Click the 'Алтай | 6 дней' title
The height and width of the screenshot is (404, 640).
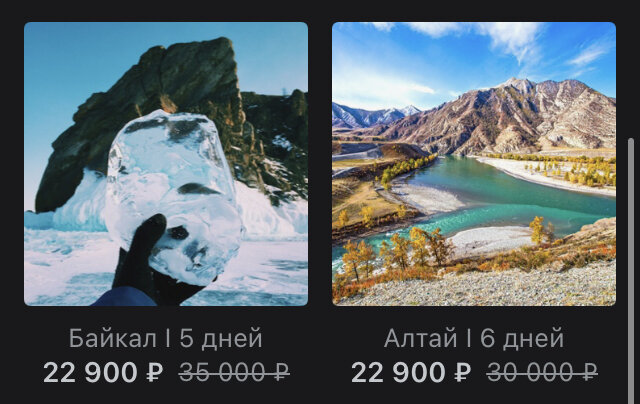[474, 338]
